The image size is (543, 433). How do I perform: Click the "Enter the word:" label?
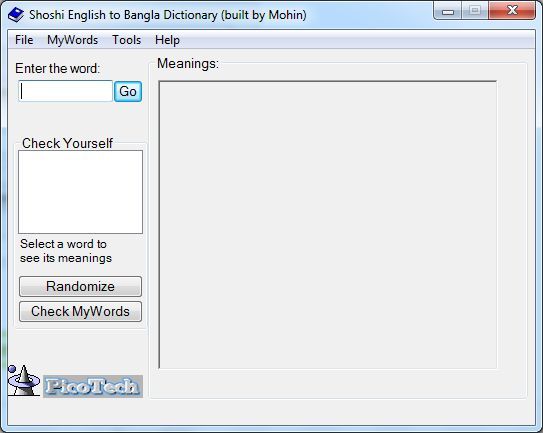(x=57, y=69)
